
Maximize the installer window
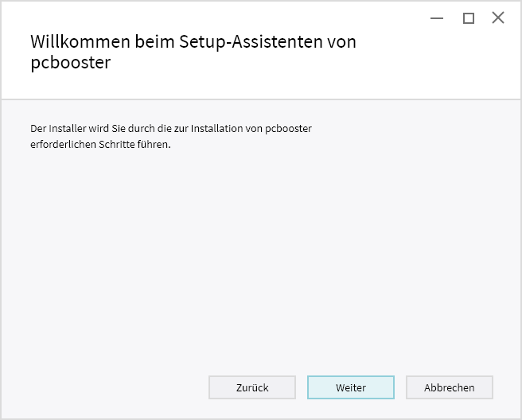(x=469, y=18)
